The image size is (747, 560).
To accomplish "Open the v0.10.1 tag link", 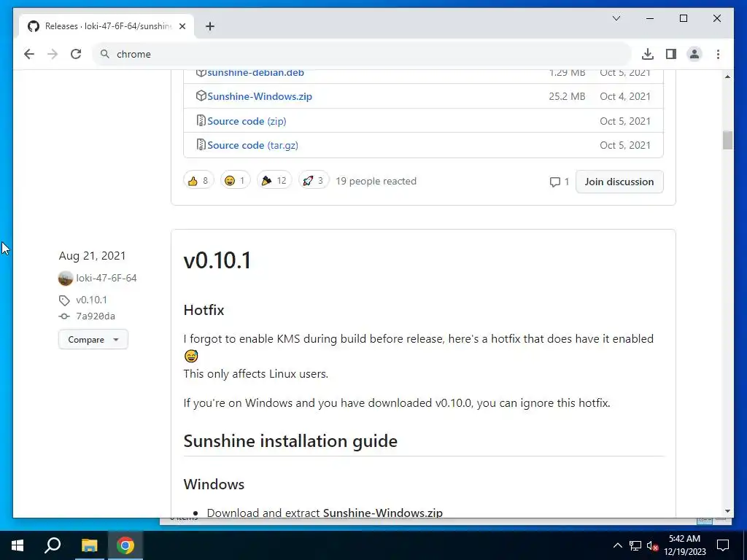I will pos(91,300).
